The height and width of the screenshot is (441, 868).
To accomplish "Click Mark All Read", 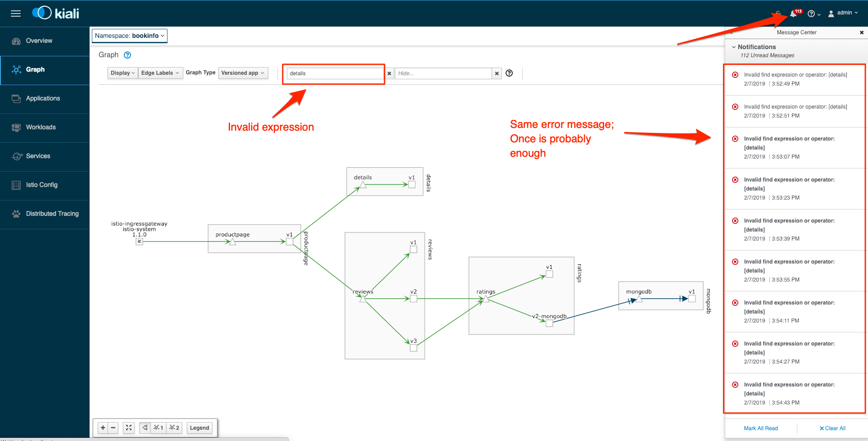I will (761, 428).
